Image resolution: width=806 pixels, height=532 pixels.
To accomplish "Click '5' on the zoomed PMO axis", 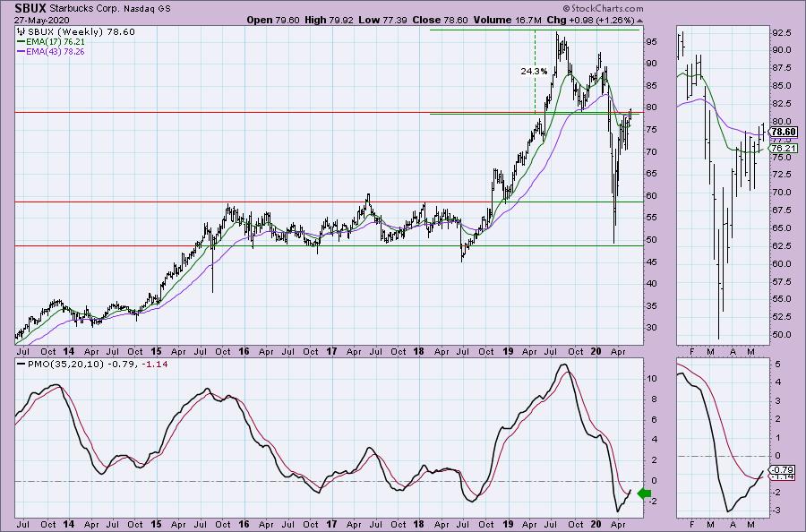I will [777, 365].
